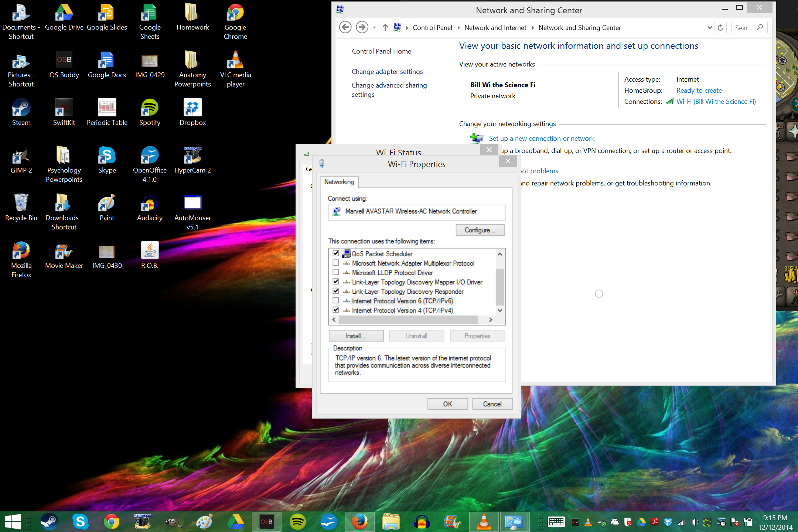Click the Back arrow in Network and Sharing Center
The height and width of the screenshot is (532, 798).
(345, 27)
